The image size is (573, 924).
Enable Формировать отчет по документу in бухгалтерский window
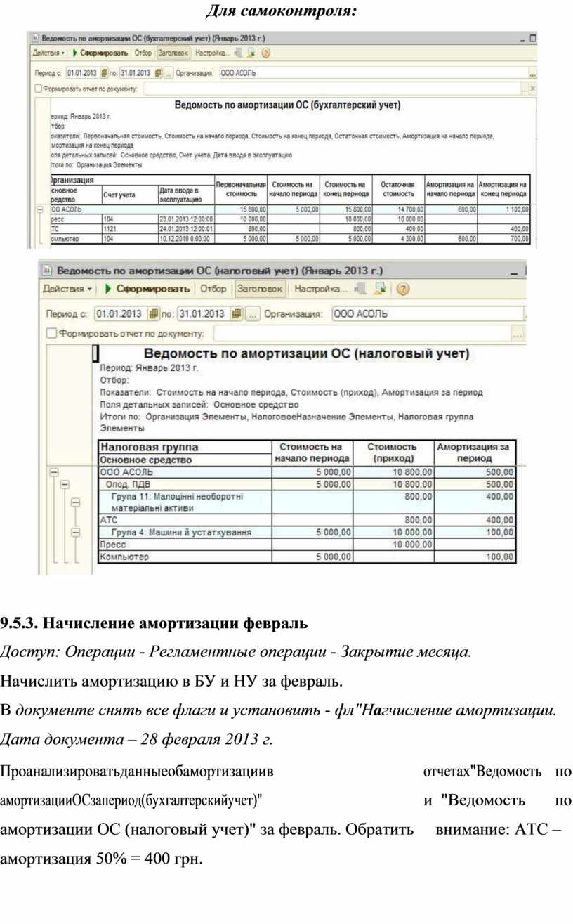(39, 89)
